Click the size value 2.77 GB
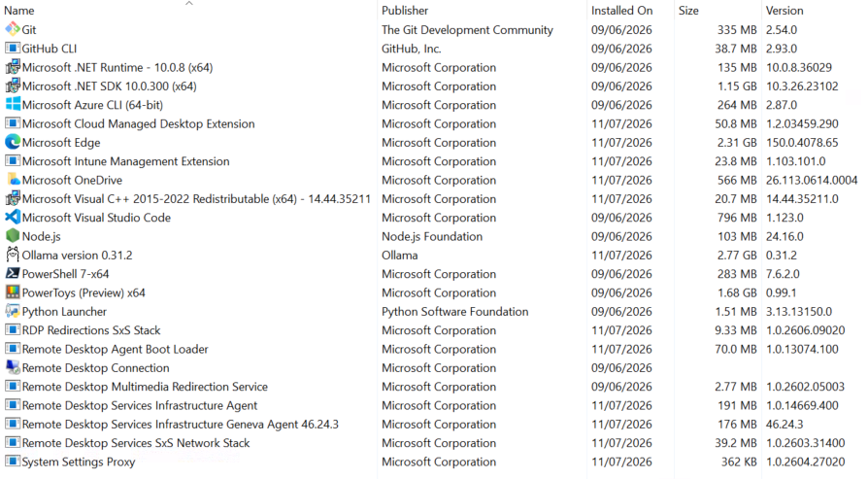This screenshot has height=479, width=868. [x=737, y=256]
